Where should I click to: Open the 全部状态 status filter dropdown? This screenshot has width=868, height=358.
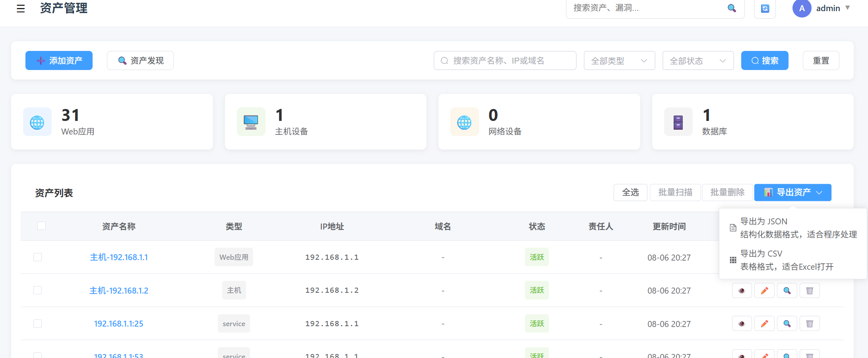click(x=698, y=61)
